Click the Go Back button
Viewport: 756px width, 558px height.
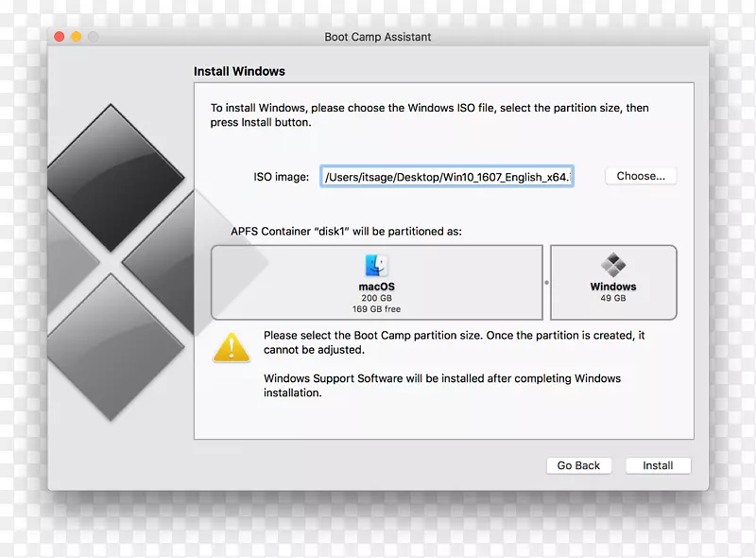[578, 465]
